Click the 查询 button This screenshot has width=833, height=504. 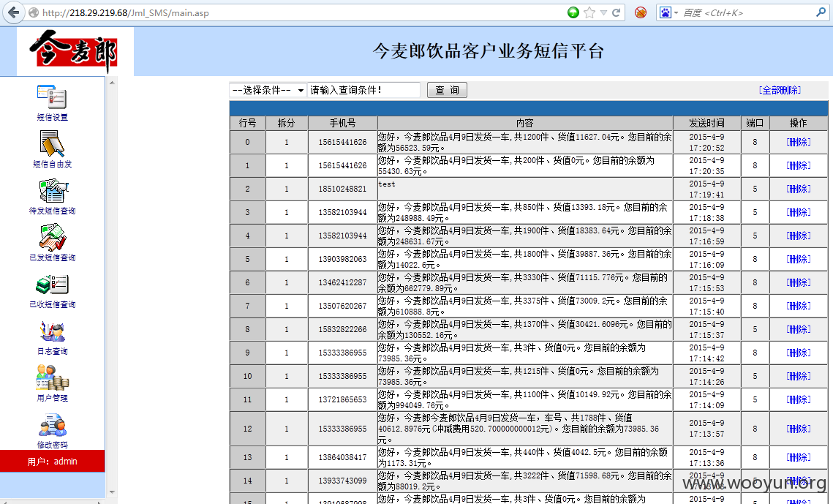click(x=448, y=90)
